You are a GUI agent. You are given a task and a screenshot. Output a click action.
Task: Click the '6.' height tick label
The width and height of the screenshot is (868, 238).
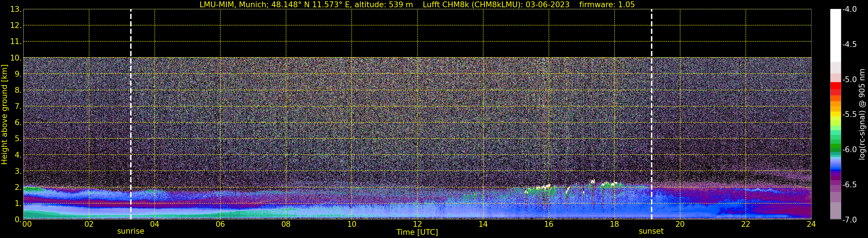click(x=18, y=123)
